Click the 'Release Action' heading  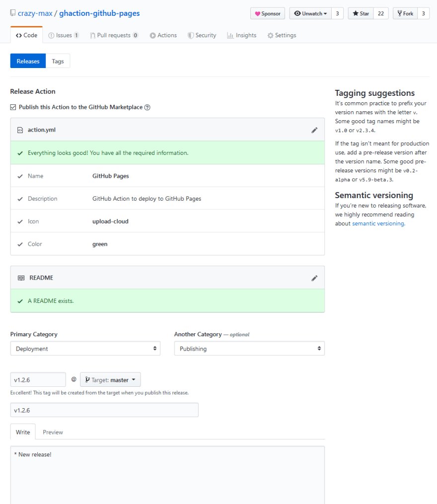33,91
